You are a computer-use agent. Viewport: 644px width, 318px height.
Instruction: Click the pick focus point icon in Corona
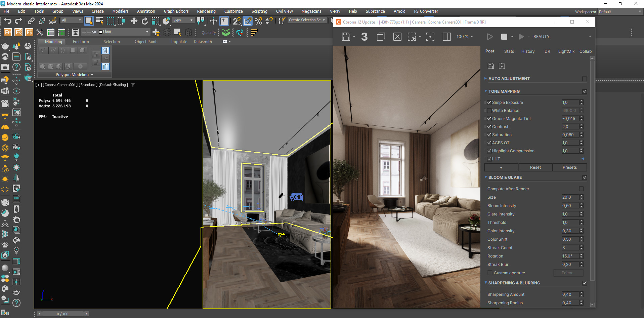pos(430,36)
